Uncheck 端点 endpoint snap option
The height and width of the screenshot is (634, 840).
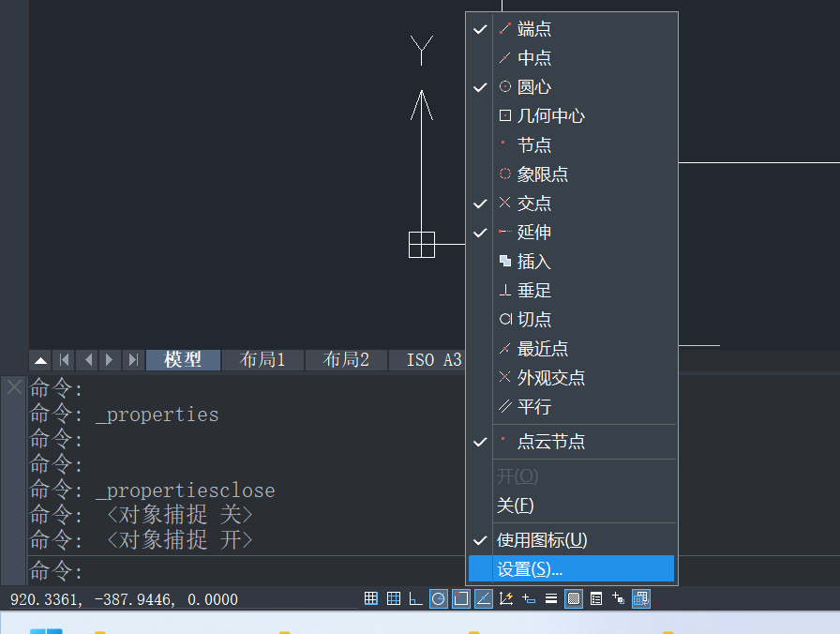pos(533,29)
